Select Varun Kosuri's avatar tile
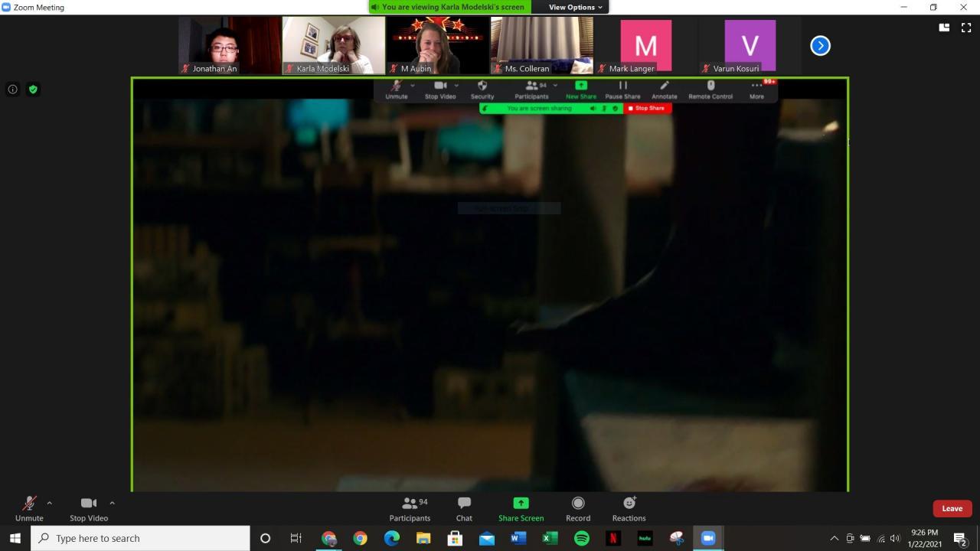Image resolution: width=980 pixels, height=551 pixels. point(750,45)
